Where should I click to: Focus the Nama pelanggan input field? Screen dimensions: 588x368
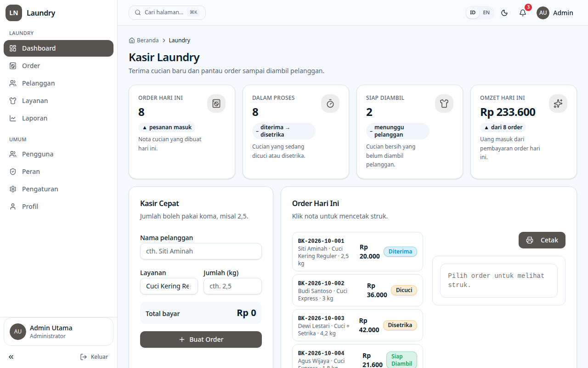[x=201, y=251]
